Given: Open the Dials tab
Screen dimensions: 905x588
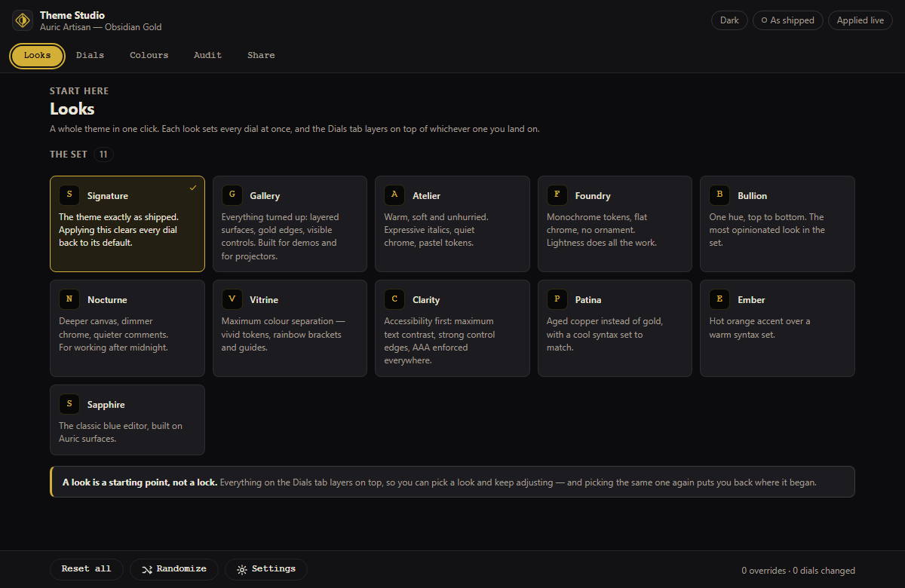Looking at the screenshot, I should pos(90,56).
